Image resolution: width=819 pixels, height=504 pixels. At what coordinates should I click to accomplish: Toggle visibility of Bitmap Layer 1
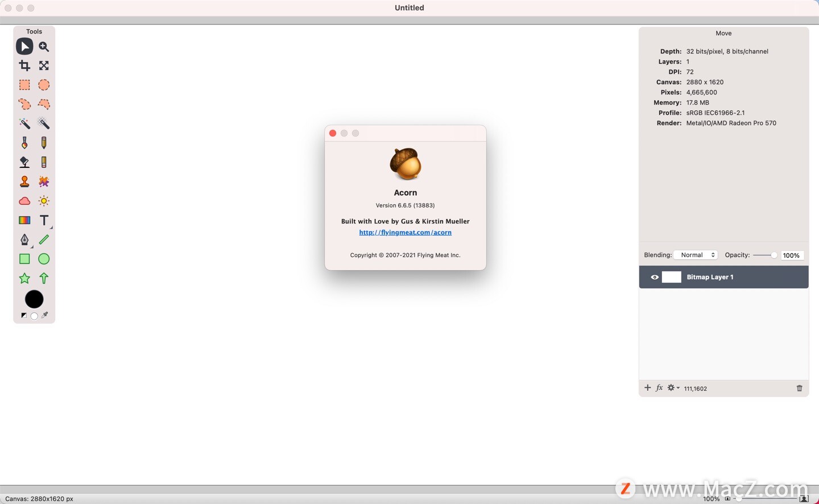tap(655, 277)
